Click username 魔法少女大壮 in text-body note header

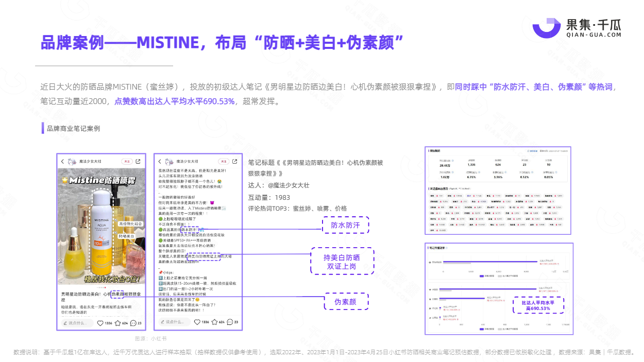tap(188, 162)
